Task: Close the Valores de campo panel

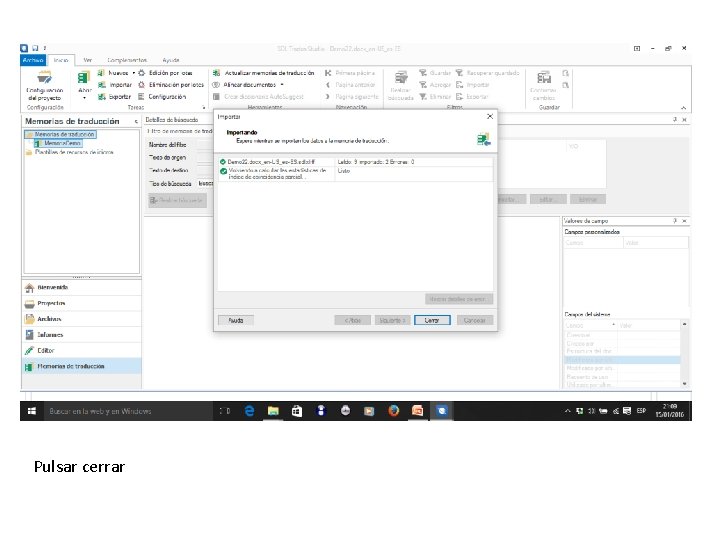Action: coord(684,221)
